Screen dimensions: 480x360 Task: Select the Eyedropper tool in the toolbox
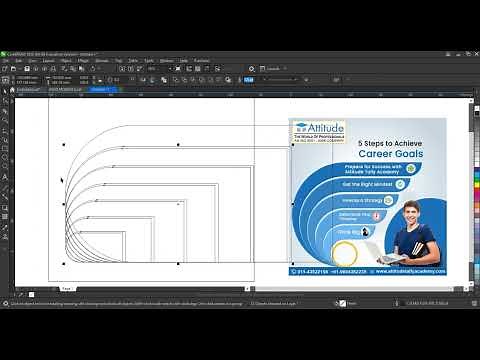pos(5,227)
